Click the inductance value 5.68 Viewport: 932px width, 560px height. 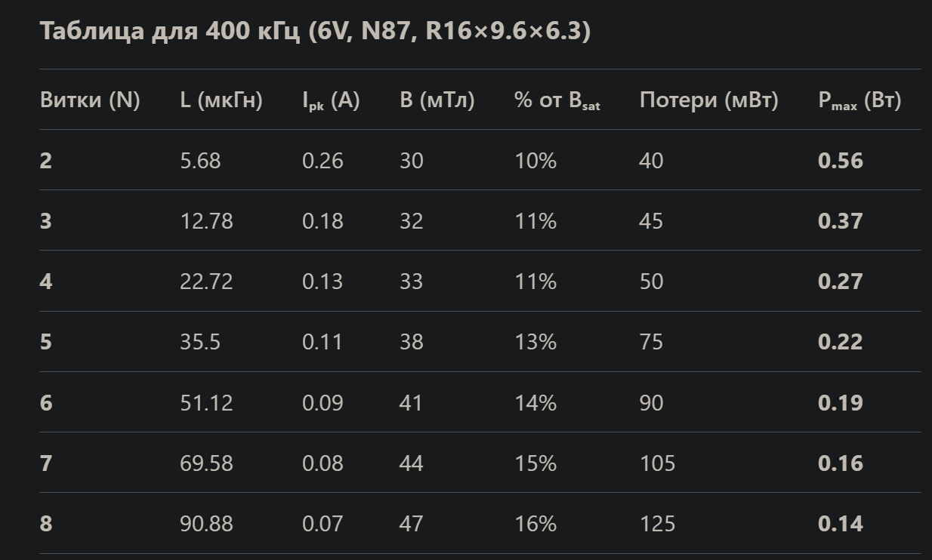200,161
